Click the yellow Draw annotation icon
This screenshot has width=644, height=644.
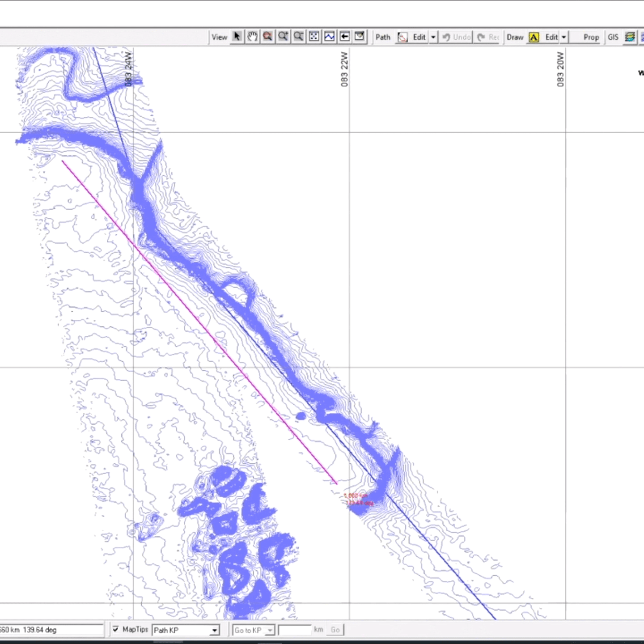click(534, 37)
